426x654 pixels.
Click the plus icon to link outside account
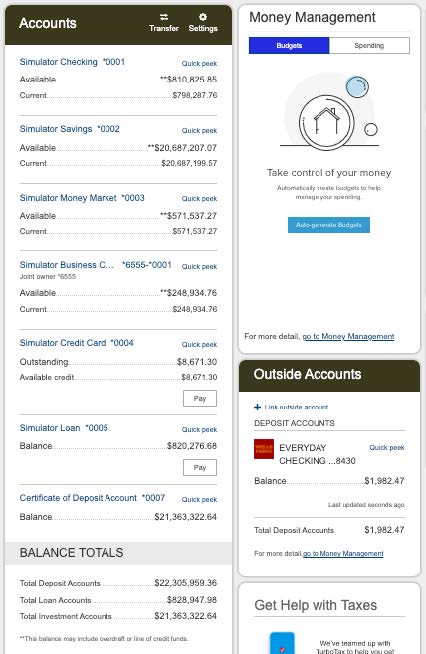pos(257,407)
